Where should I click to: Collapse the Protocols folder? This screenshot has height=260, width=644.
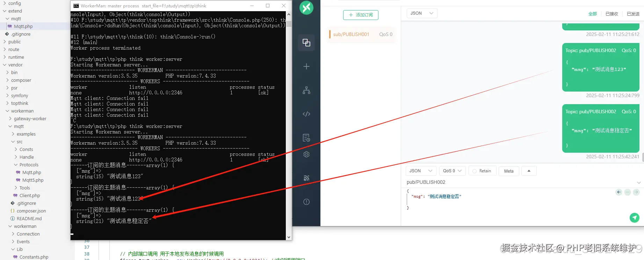tap(16, 165)
